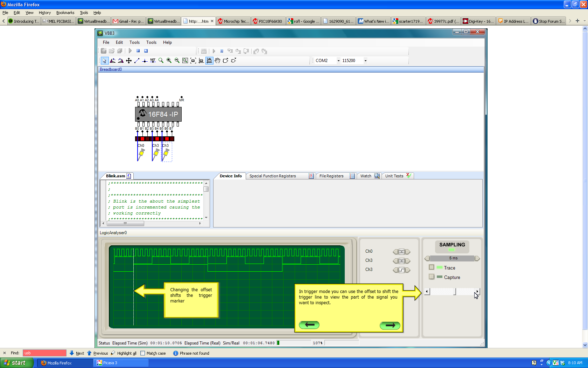
Task: Click the blue pause debug icon
Action: [x=222, y=51]
